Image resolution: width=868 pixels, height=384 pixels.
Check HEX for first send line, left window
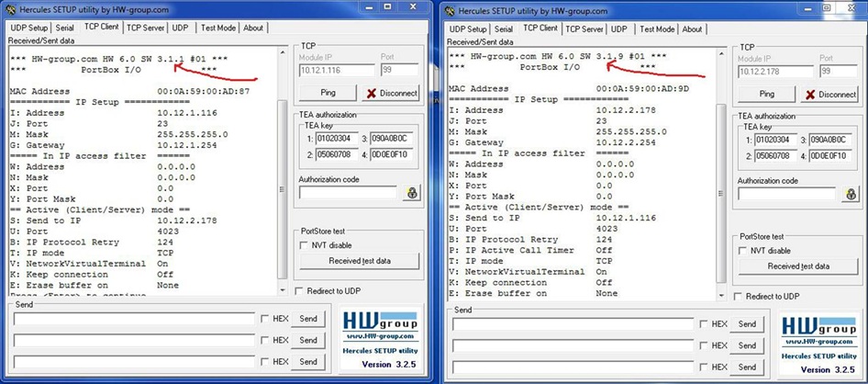pyautogui.click(x=264, y=319)
